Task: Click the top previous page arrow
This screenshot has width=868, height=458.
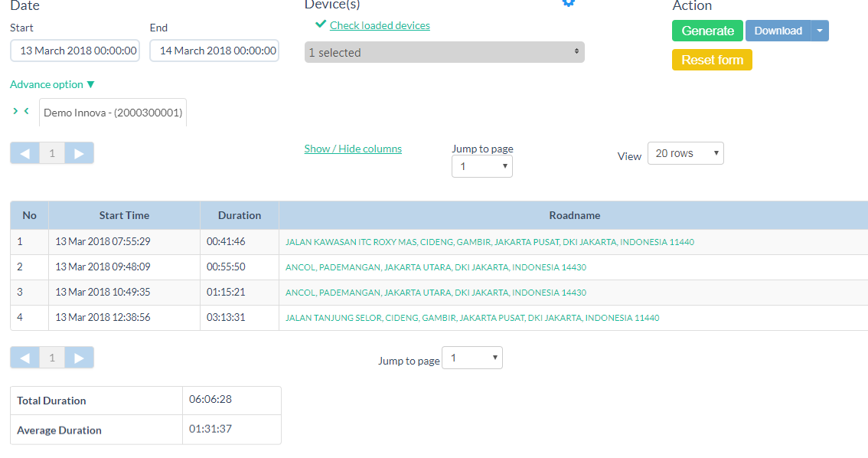Action: point(24,153)
